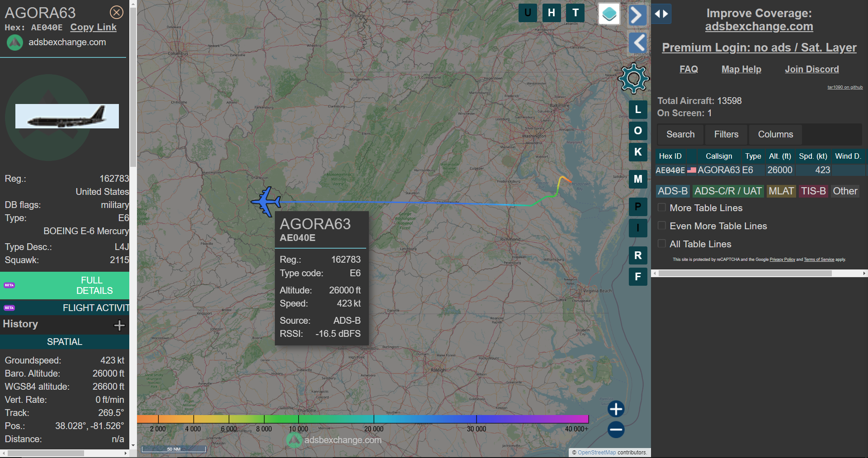The width and height of the screenshot is (868, 458).
Task: Click the T map toggle button
Action: 576,13
